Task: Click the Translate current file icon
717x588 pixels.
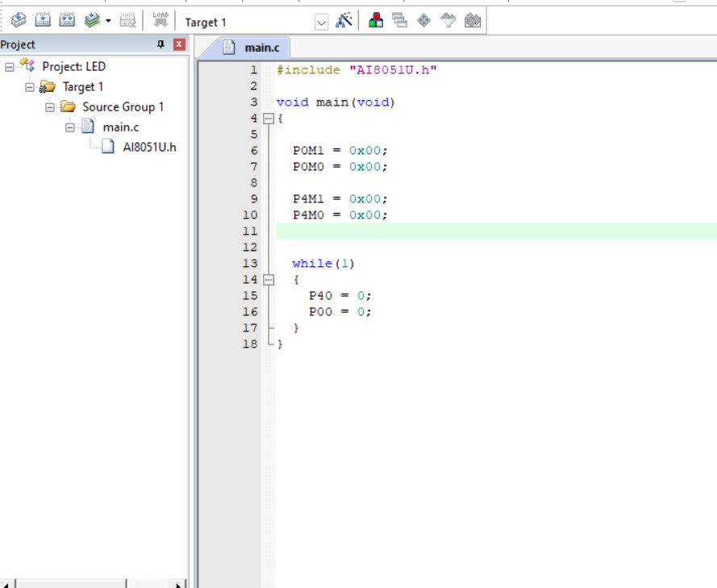Action: [x=19, y=20]
